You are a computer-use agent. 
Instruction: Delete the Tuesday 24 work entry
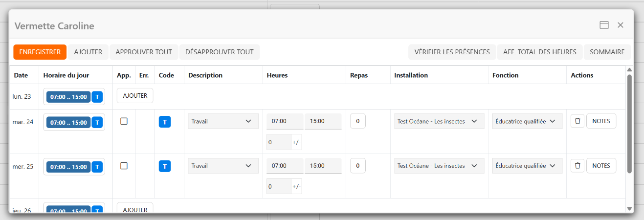(577, 121)
